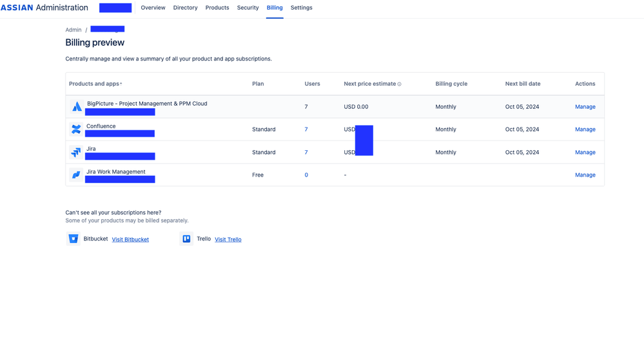This screenshot has width=644, height=337.
Task: Click Manage for BigPicture row
Action: (x=585, y=107)
